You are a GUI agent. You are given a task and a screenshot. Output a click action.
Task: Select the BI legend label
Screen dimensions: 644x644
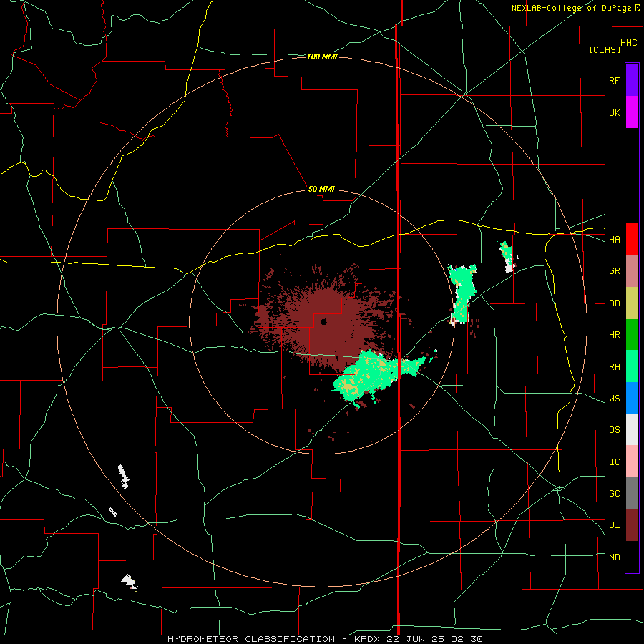(614, 525)
